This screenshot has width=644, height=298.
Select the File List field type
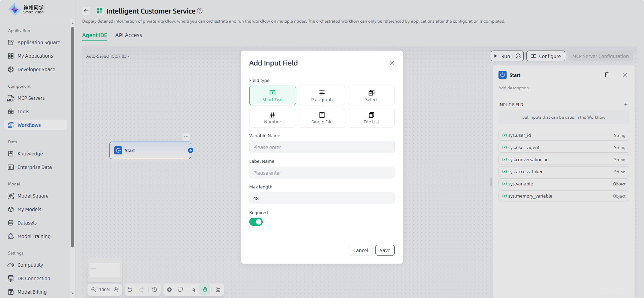(371, 118)
